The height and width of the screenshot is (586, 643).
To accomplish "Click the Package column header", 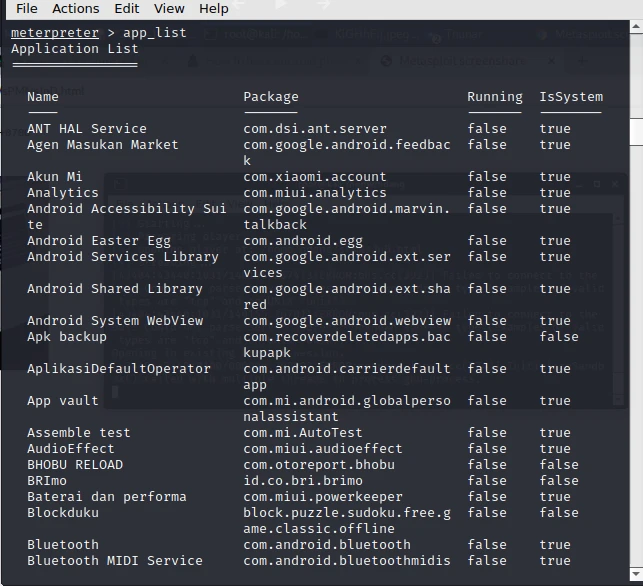I will tap(271, 97).
